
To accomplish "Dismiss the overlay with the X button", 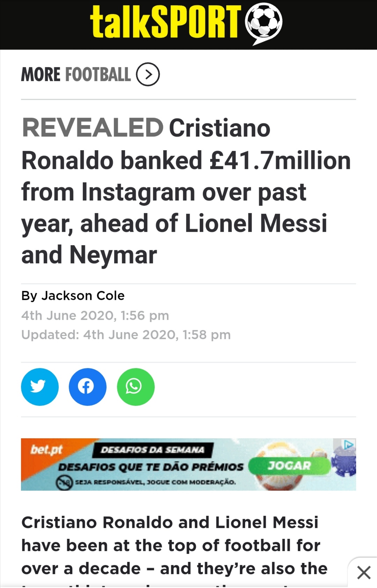I will coord(364,573).
